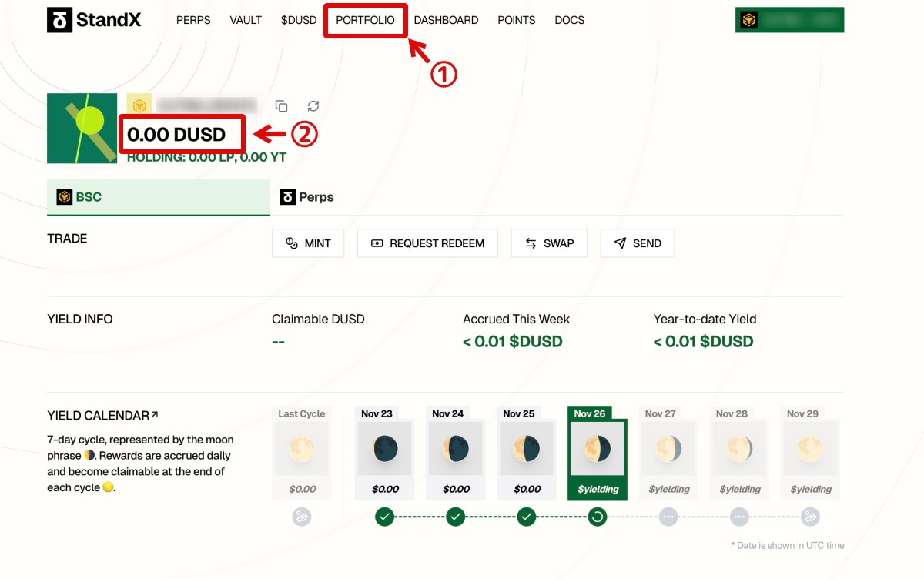Screen dimensions: 924x579
Task: Switch to the Perps tab
Action: (307, 197)
